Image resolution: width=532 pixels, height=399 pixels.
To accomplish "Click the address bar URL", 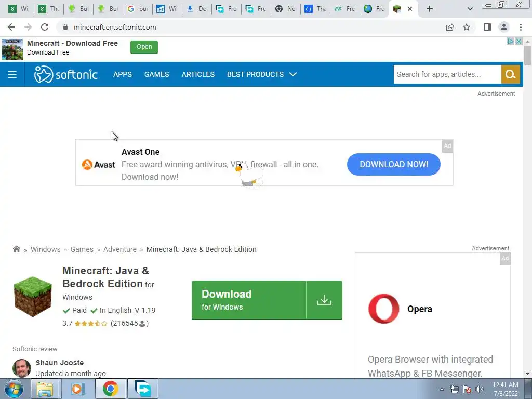I will (x=115, y=27).
